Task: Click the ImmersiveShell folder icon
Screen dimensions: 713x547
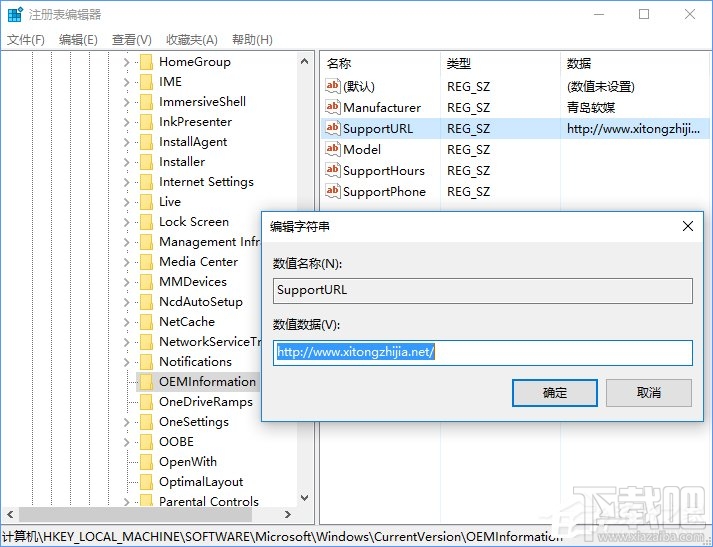Action: point(146,102)
